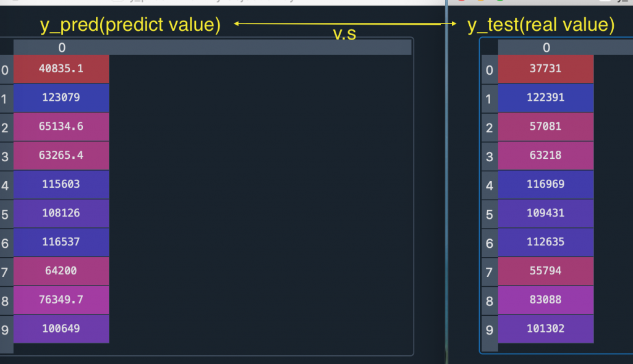Select the y_pred cell showing 40835.1
This screenshot has width=633, height=364.
point(61,69)
